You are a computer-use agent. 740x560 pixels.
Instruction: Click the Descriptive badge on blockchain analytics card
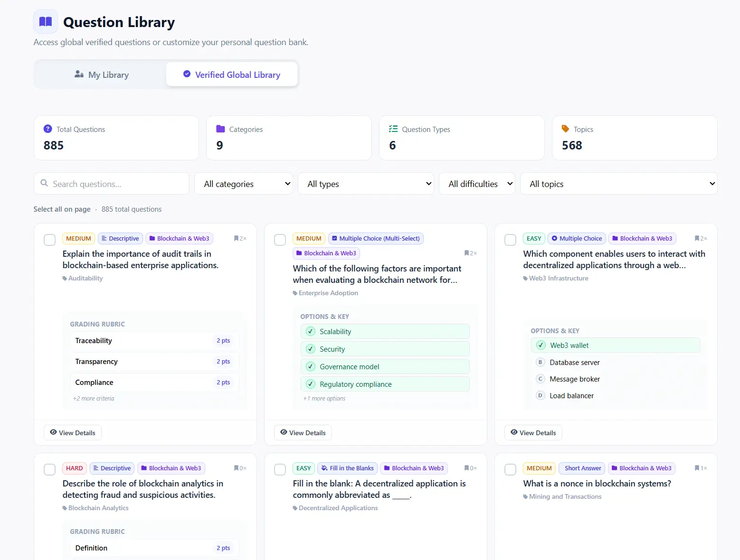[112, 468]
